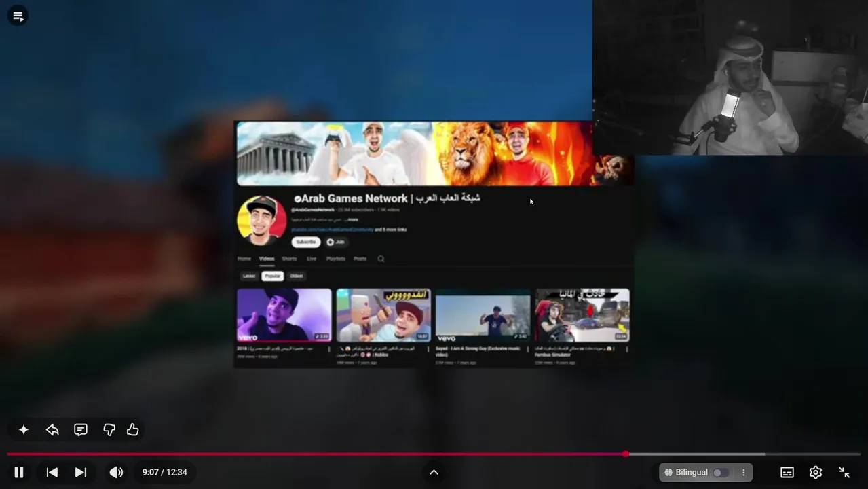Viewport: 868px width, 489px height.
Task: Click the Arab Games Network channel title
Action: tap(387, 198)
